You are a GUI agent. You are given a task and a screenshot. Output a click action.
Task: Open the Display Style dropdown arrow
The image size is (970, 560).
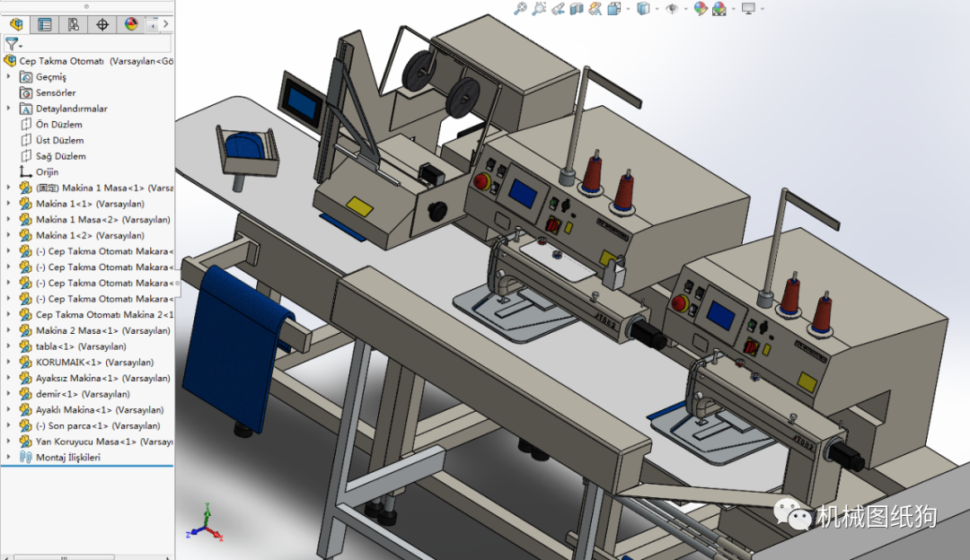657,9
